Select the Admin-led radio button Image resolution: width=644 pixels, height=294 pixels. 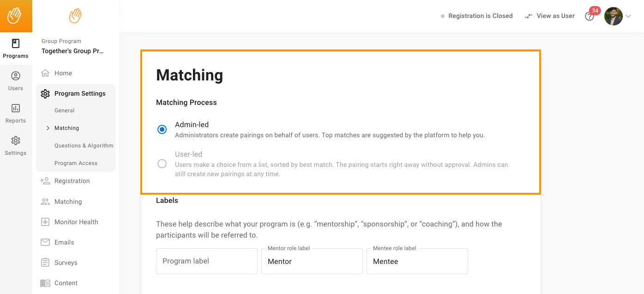click(162, 129)
